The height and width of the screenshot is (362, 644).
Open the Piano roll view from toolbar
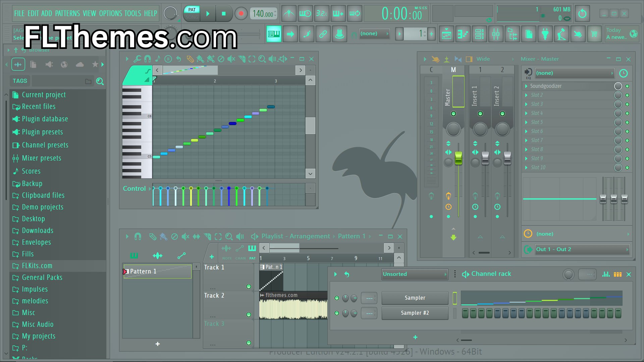(463, 34)
